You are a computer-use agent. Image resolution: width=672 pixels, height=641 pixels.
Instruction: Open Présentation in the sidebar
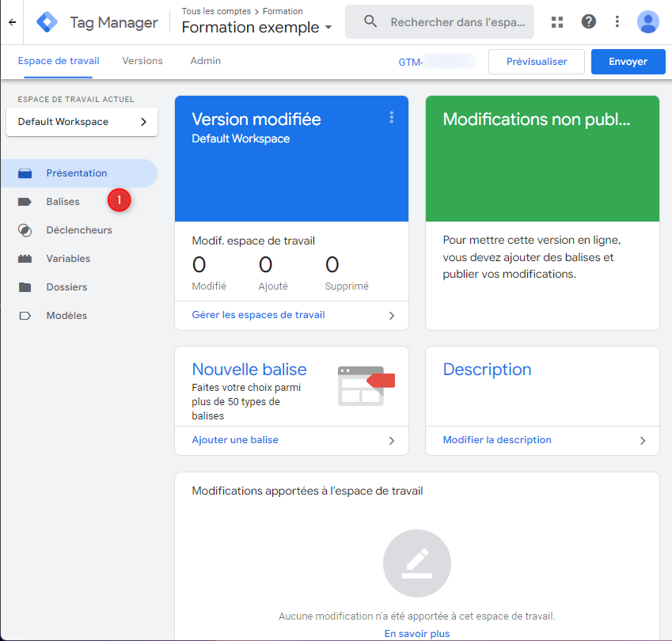pos(79,173)
